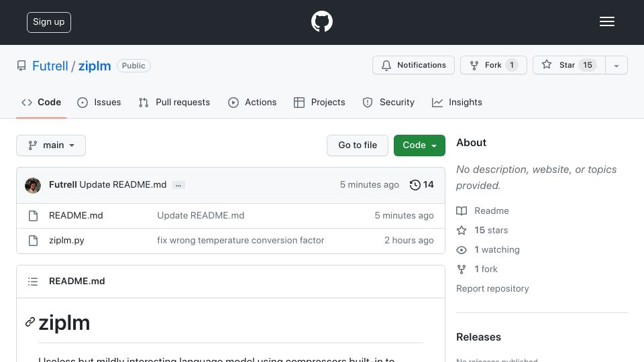The height and width of the screenshot is (362, 644).
Task: Click Futrell's avatar in the commit row
Action: click(x=33, y=186)
